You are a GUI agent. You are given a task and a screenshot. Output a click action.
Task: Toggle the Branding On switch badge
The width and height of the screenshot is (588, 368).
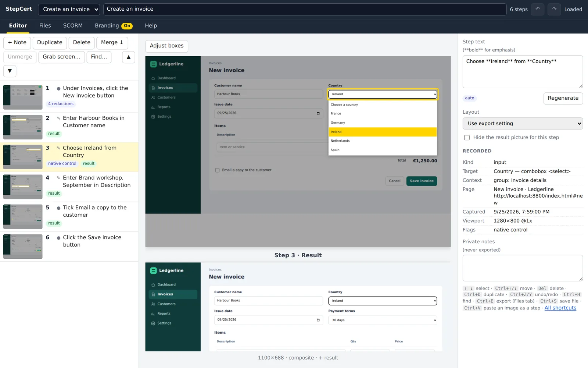point(127,26)
